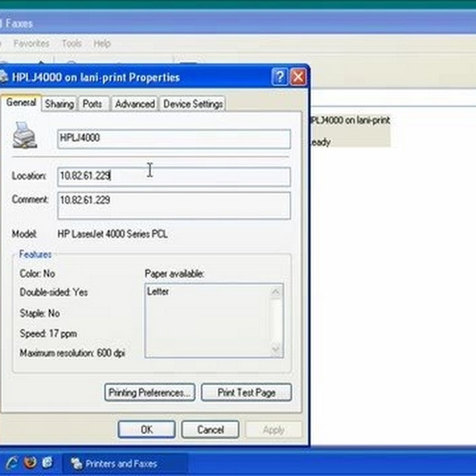The height and width of the screenshot is (476, 476).
Task: Click the printer name field HPLJ4000
Action: click(x=173, y=139)
